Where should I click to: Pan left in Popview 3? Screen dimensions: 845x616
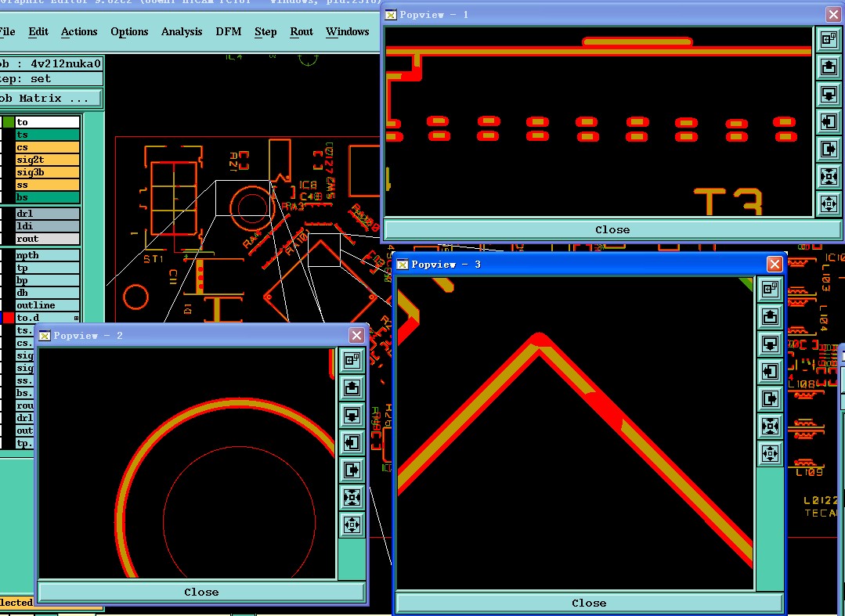(x=770, y=372)
